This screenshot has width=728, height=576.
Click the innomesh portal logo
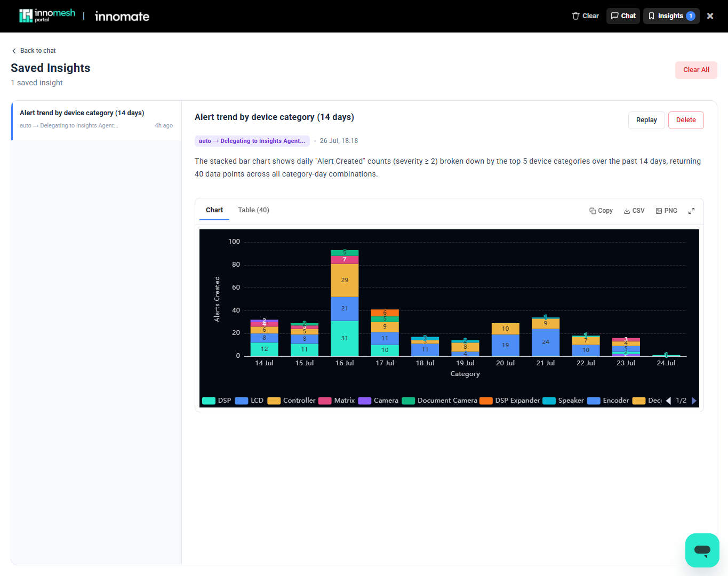(47, 16)
